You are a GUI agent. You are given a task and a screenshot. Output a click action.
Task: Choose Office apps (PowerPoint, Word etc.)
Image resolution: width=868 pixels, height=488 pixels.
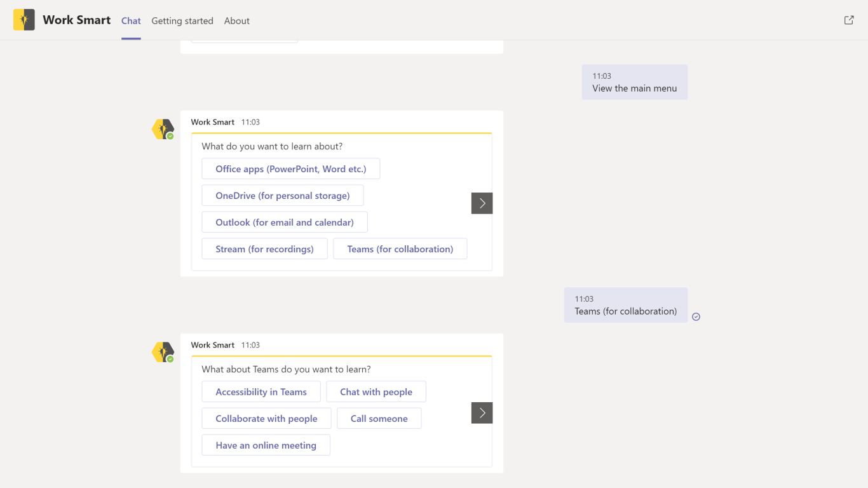[291, 169]
